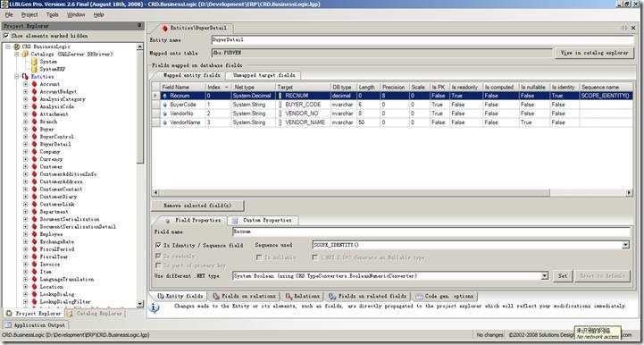Image resolution: width=644 pixels, height=345 pixels.
Task: Click the Location entity icon
Action: [35, 287]
